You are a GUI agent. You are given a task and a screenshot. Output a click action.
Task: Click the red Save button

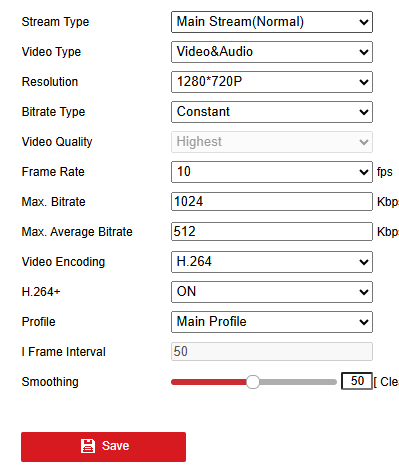(103, 447)
